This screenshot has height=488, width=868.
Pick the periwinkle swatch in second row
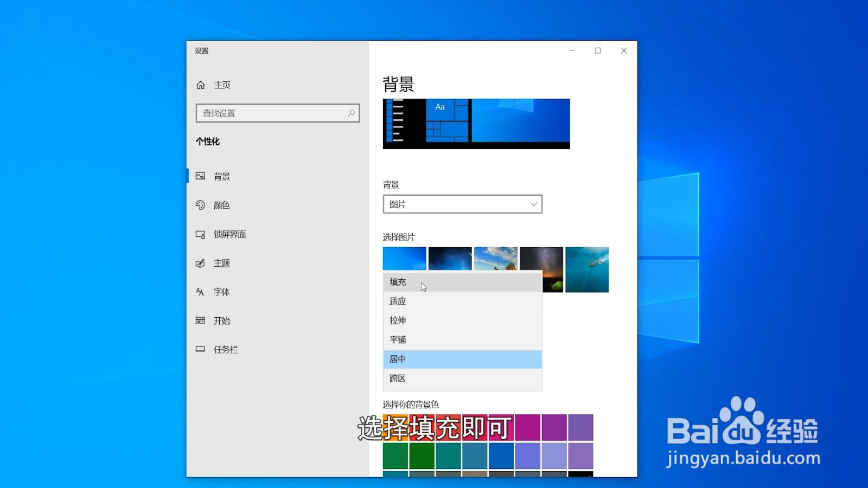528,455
